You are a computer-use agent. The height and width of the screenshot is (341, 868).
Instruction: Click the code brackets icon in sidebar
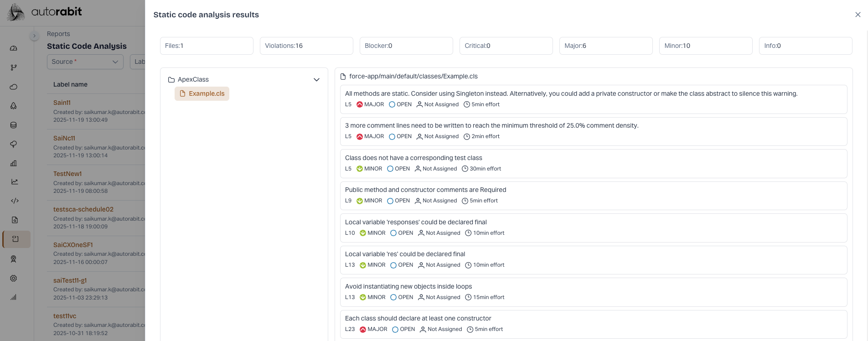click(x=15, y=201)
